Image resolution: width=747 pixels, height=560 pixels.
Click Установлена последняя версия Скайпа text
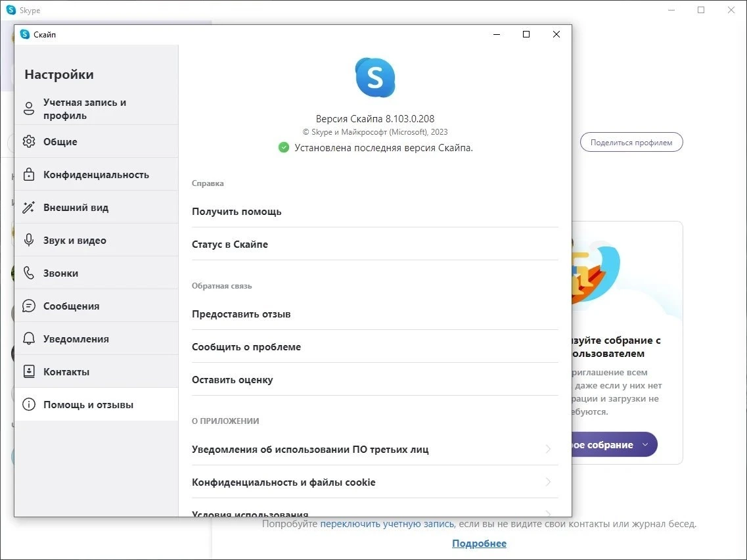coord(384,148)
